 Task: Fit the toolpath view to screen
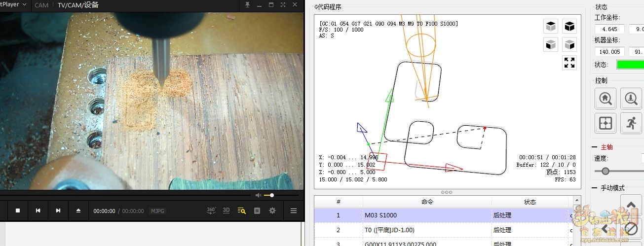point(569,63)
